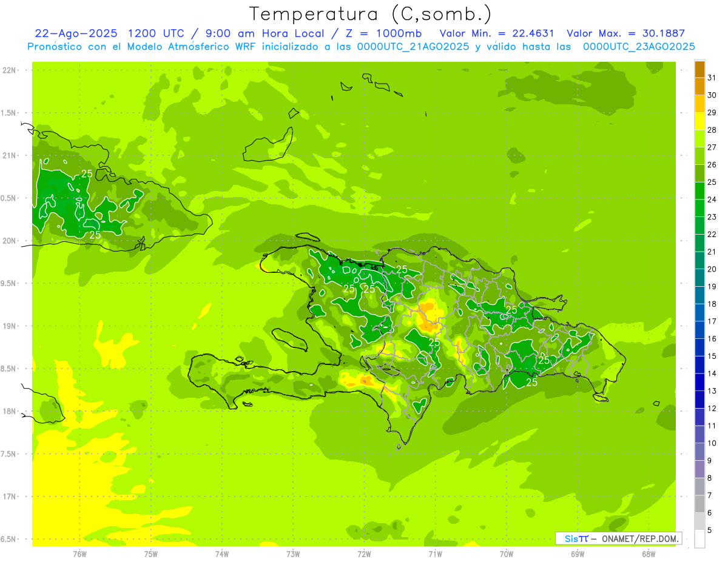Viewport: 728px width, 562px height.
Task: Click teal legend swatch between 19 and 20
Action: tap(699, 277)
